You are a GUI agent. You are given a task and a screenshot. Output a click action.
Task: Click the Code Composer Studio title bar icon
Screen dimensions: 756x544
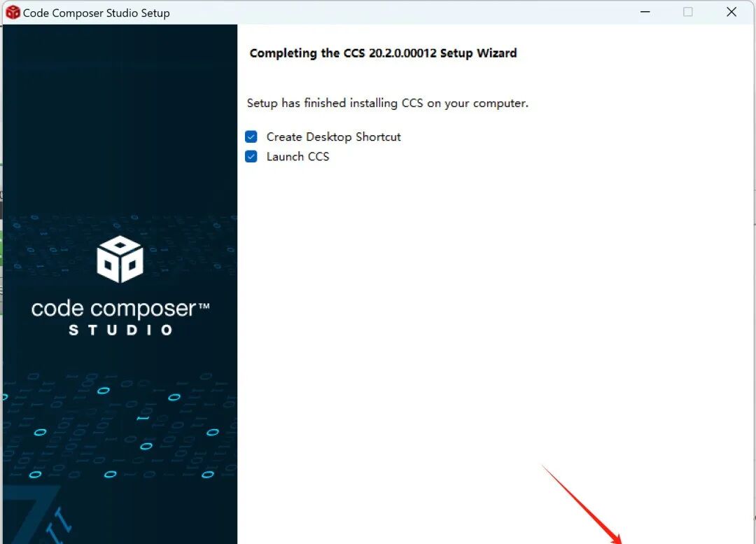[x=13, y=13]
